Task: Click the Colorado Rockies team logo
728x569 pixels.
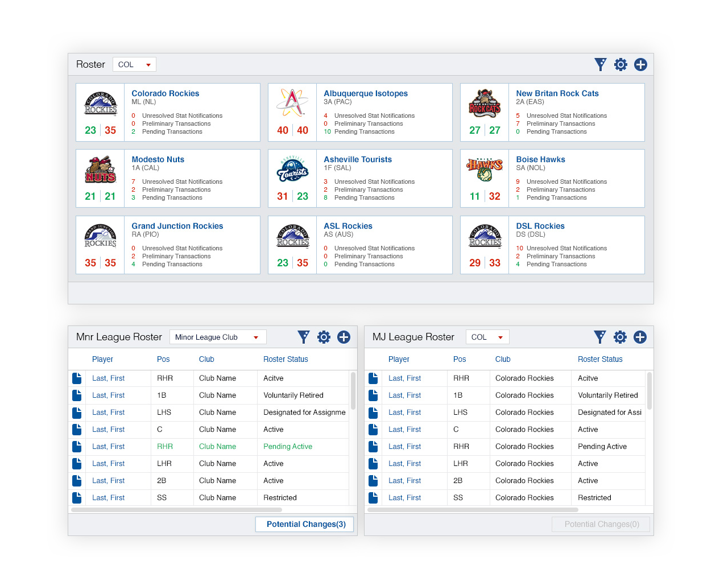Action: (101, 104)
